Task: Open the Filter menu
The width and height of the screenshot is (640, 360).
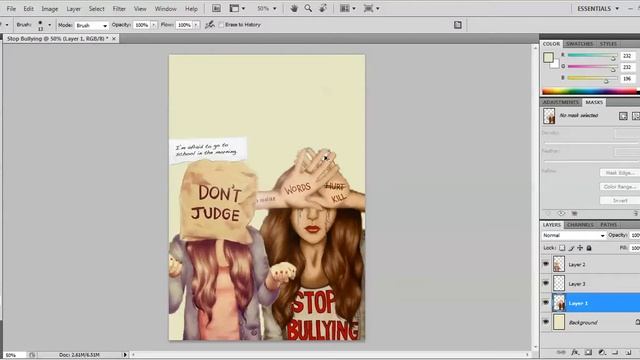Action: point(119,8)
